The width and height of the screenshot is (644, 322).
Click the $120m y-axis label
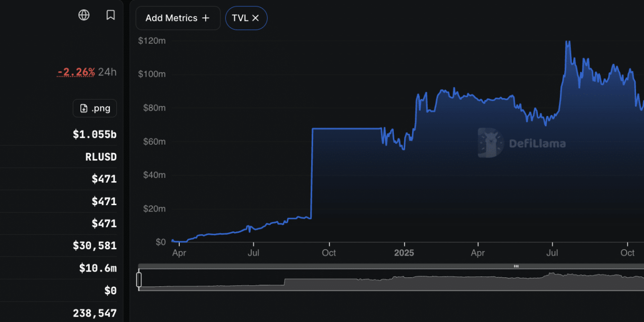[152, 41]
